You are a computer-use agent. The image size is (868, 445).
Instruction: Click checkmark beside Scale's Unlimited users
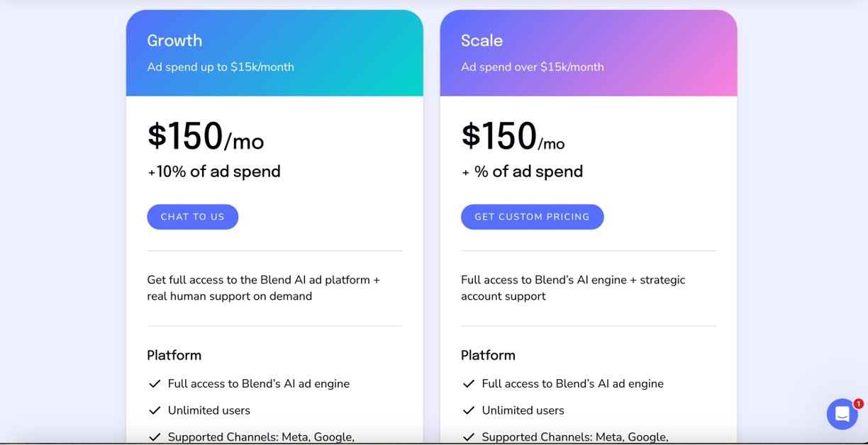(468, 410)
